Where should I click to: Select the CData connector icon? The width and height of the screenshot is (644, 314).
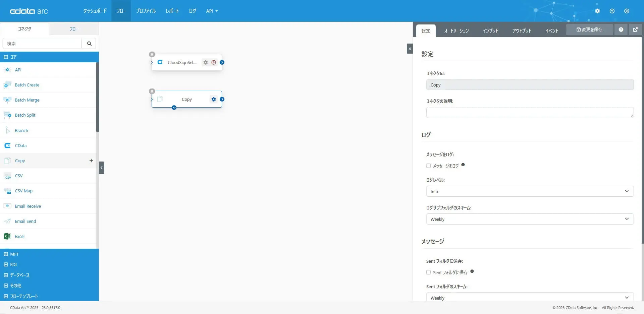(x=7, y=145)
